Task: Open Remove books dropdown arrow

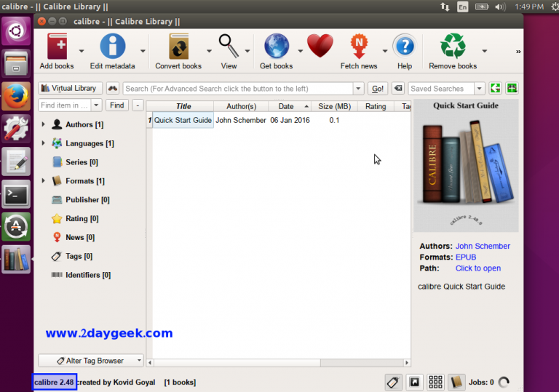Action: 485,51
